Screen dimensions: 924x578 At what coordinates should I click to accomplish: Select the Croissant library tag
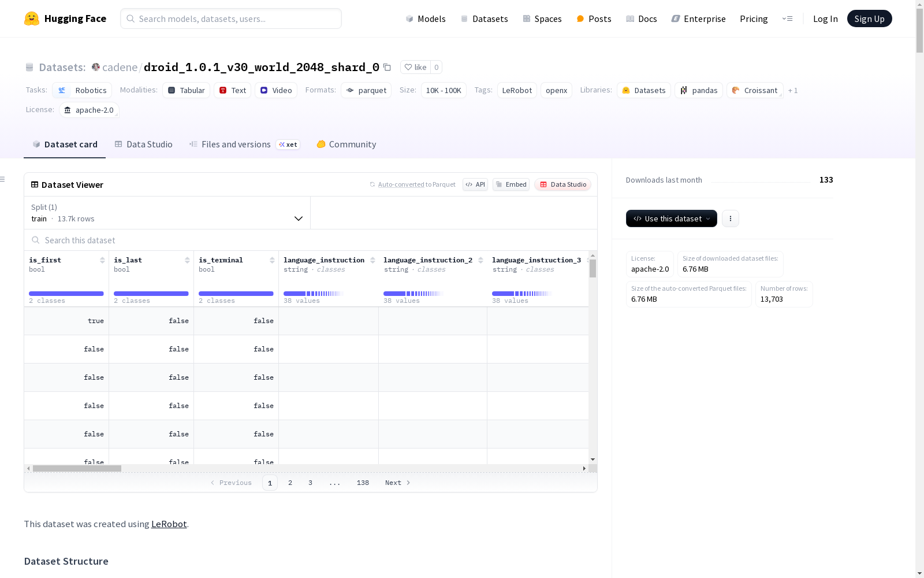755,90
